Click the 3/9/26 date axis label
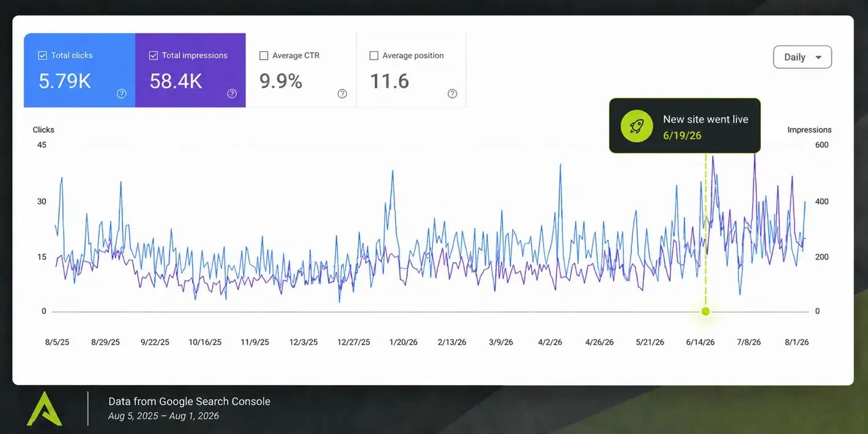 pos(500,342)
